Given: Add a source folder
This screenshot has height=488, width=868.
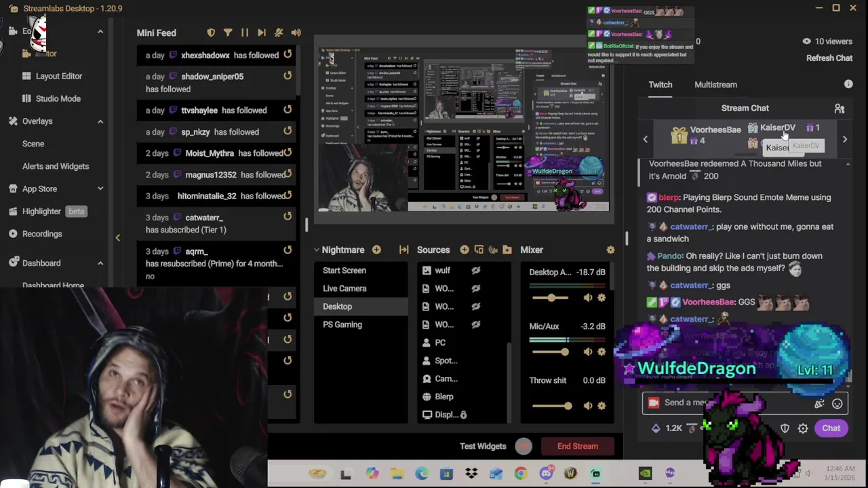Looking at the screenshot, I should 507,249.
